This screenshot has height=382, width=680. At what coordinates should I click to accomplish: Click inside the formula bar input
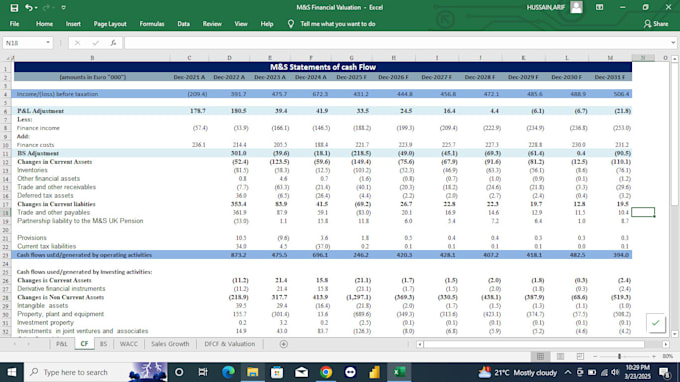point(397,43)
